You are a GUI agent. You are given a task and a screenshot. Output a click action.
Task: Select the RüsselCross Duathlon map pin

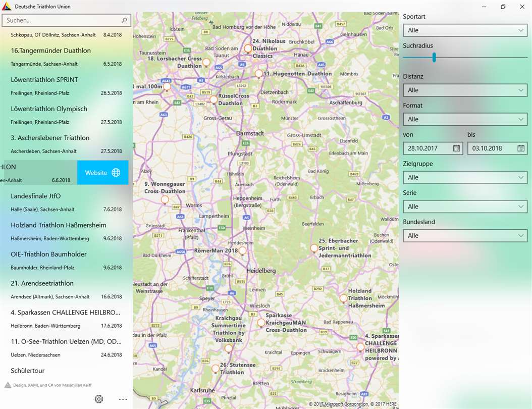coord(214,100)
